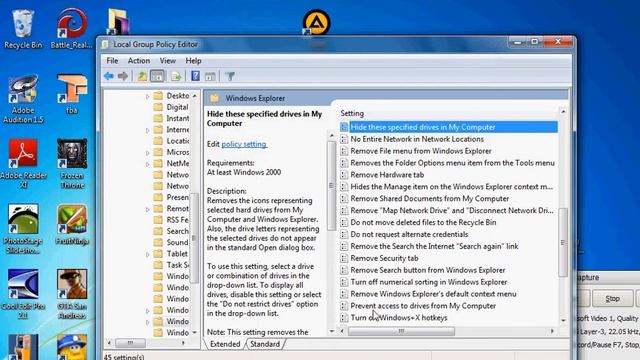This screenshot has width=640, height=360.
Task: Select Remove File menu from Windows Explorer
Action: 420,151
